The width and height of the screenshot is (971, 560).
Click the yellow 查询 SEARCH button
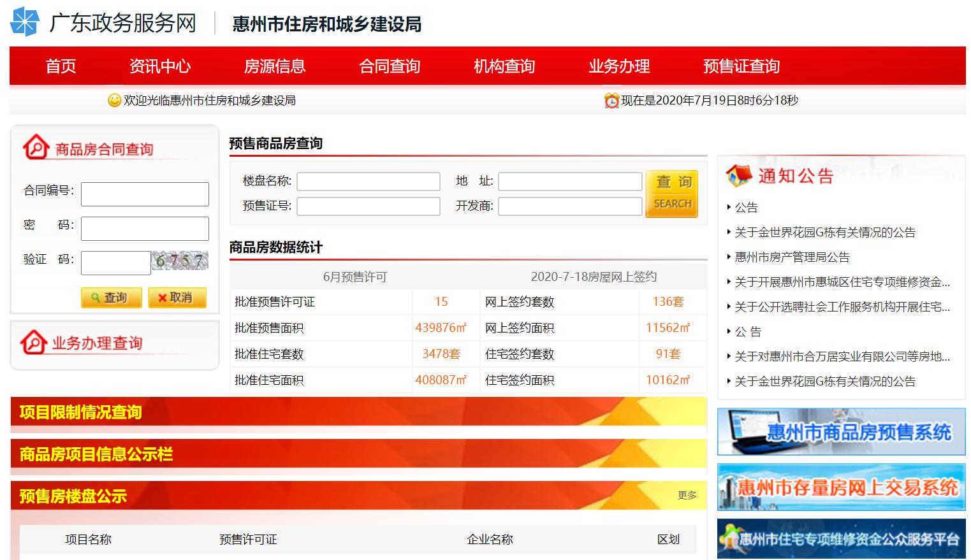[671, 194]
